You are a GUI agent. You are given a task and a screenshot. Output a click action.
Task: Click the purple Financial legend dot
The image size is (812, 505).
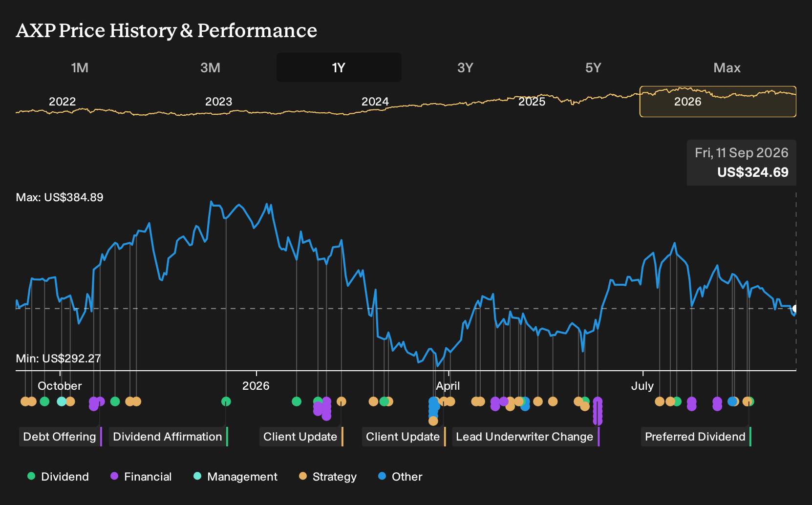coord(114,476)
